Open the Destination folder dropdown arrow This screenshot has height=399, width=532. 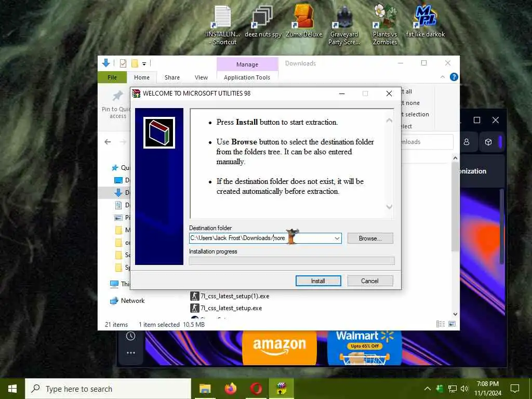(x=337, y=238)
